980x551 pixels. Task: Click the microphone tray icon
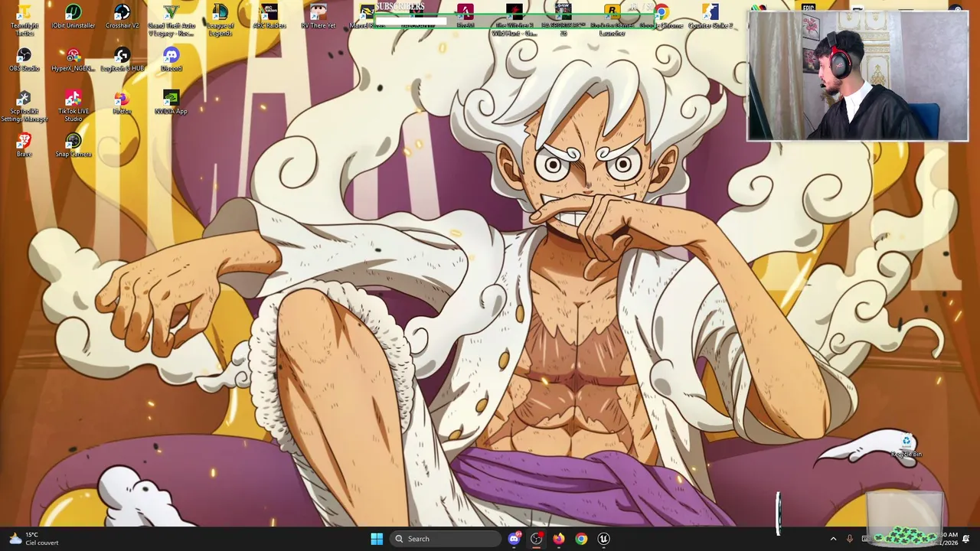tap(849, 539)
